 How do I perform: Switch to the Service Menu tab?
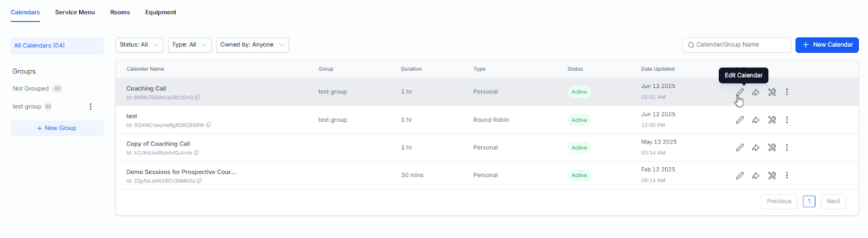click(75, 12)
